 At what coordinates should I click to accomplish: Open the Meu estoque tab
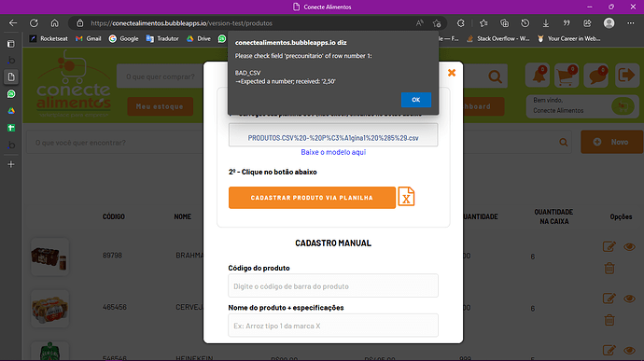coord(160,106)
